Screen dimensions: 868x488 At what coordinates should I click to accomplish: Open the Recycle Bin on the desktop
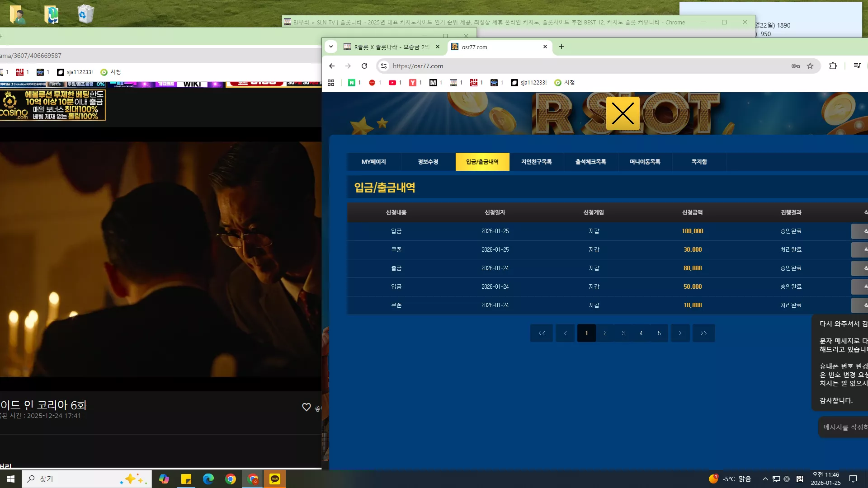coord(85,14)
